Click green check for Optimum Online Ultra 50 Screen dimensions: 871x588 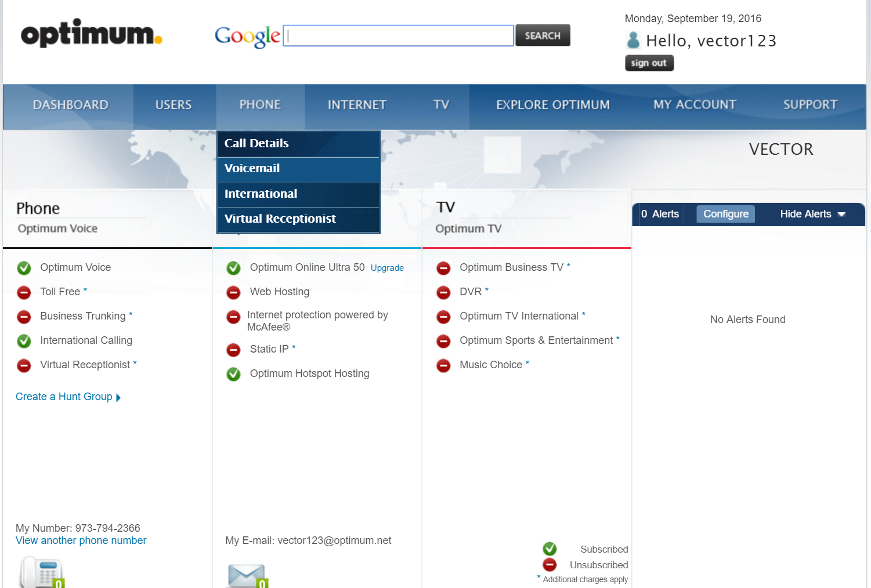coord(233,268)
